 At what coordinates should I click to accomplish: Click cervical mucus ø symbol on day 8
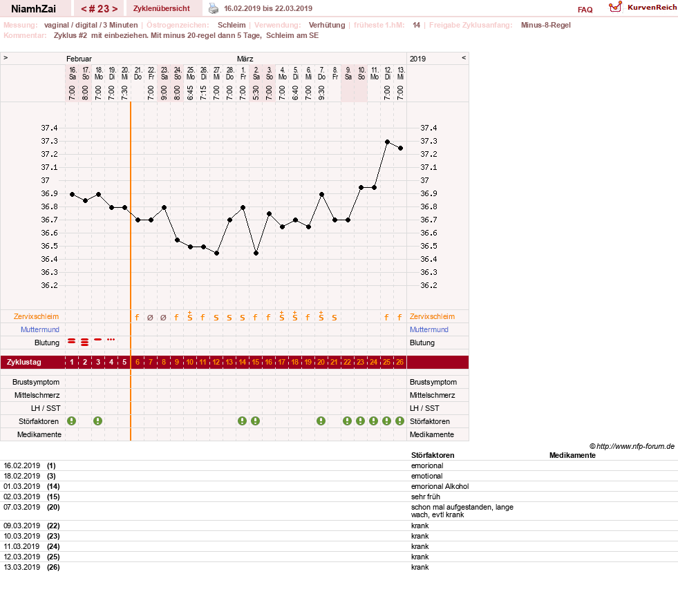[x=163, y=318]
